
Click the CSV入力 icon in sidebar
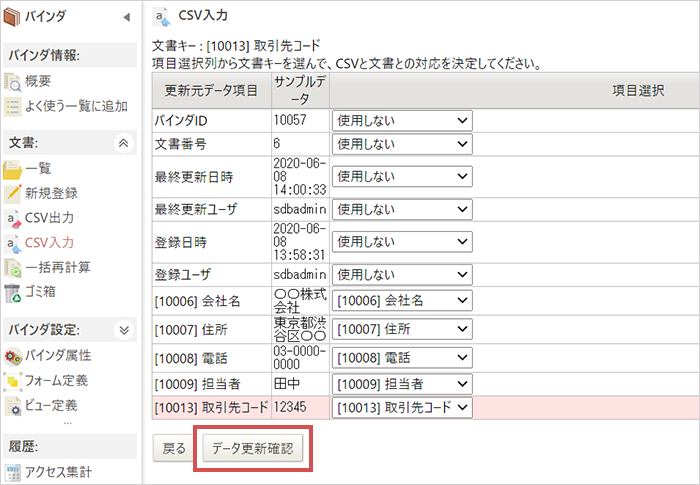[x=13, y=243]
